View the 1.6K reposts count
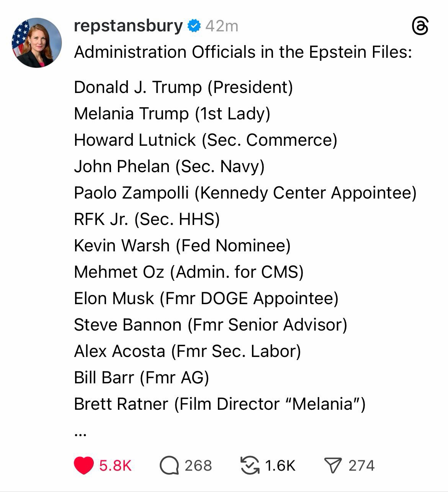This screenshot has height=492, width=448. (280, 466)
